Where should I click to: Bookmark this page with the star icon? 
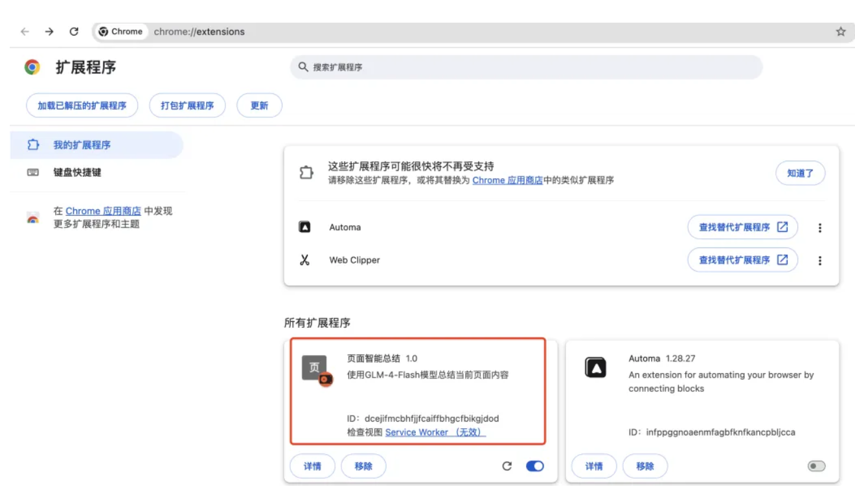click(x=841, y=31)
